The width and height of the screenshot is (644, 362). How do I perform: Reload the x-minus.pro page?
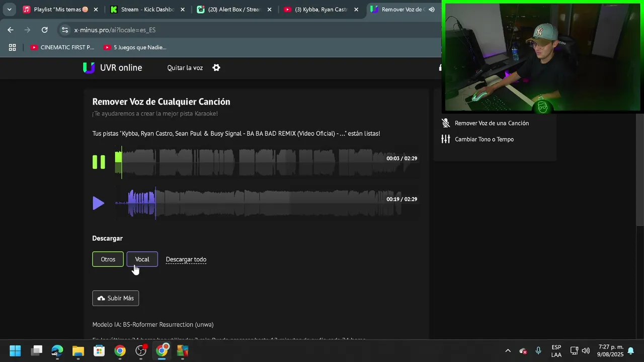tap(44, 30)
